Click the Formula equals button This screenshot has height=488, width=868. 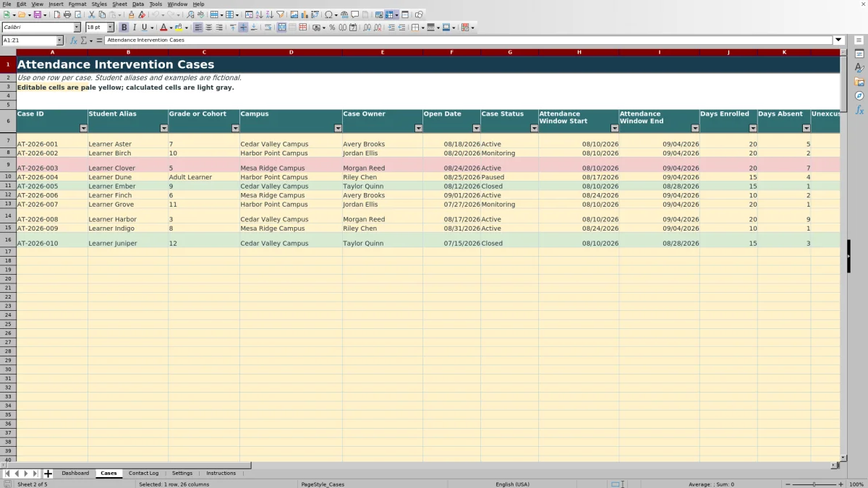click(100, 40)
